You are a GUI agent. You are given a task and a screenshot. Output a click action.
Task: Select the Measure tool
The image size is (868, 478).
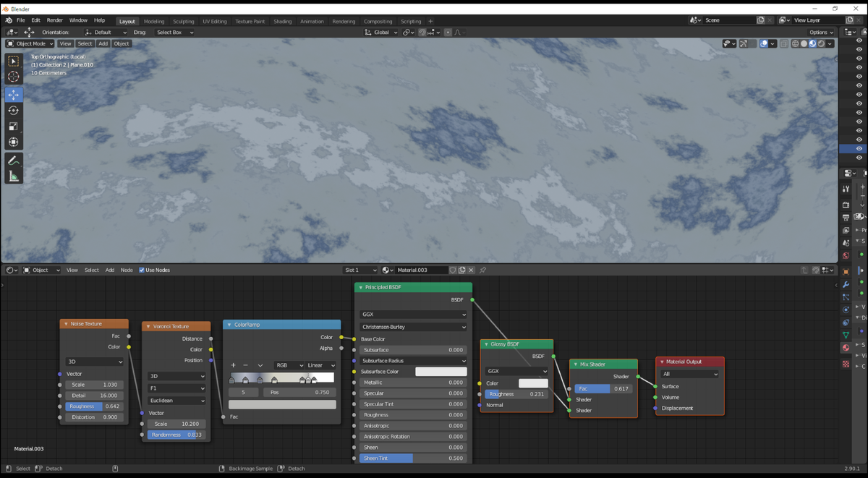[x=13, y=174]
